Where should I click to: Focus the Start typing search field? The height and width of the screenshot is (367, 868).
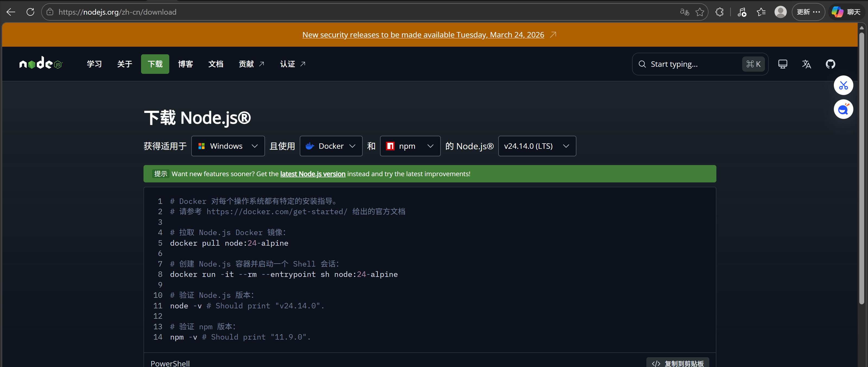700,64
